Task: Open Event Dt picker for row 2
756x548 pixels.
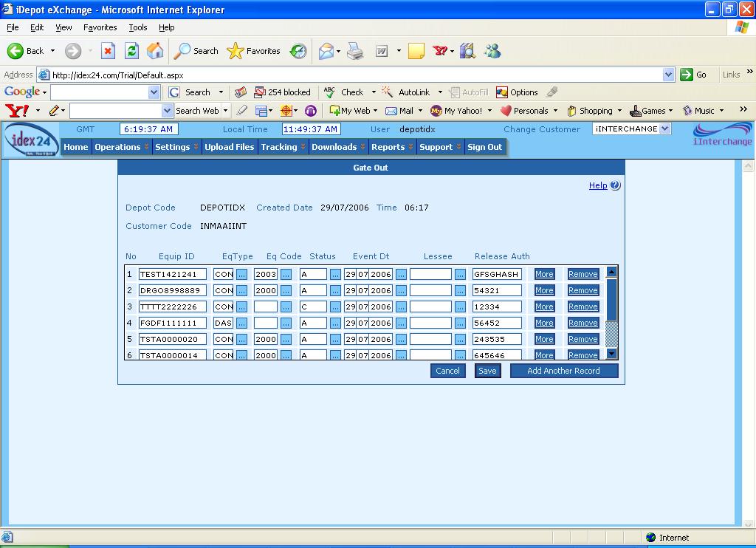Action: (401, 290)
